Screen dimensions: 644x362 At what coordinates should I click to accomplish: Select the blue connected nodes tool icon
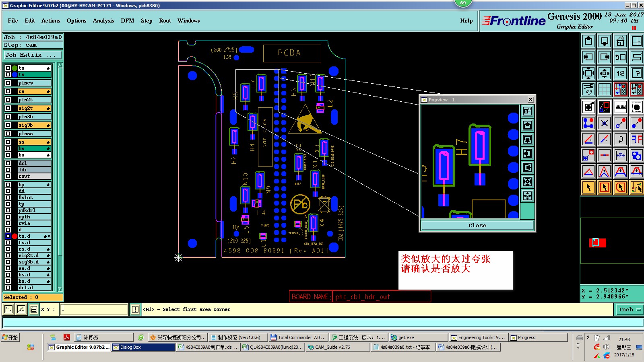click(x=588, y=123)
